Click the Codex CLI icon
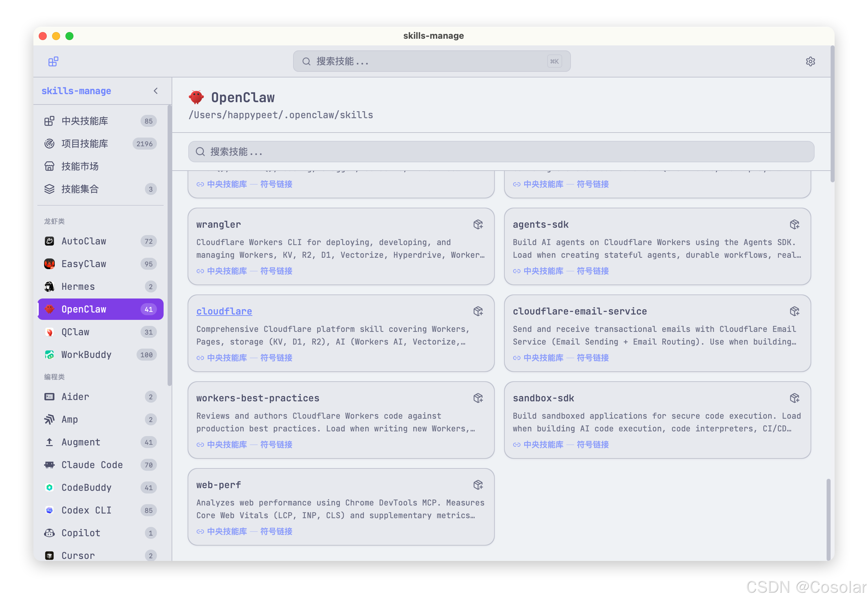Viewport: 868px width, 601px height. click(49, 510)
